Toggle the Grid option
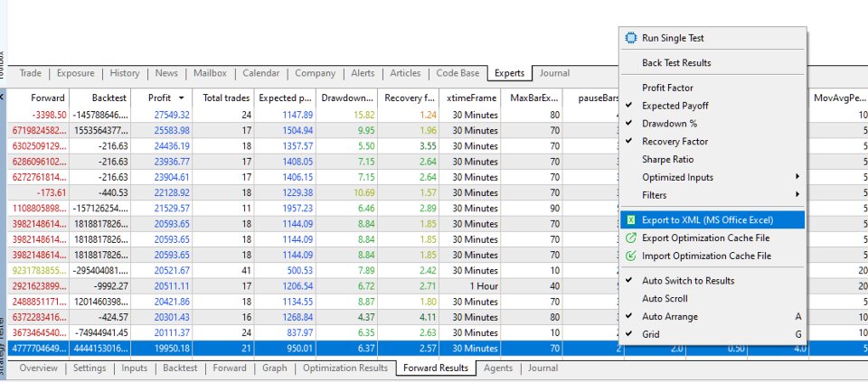 tap(713, 334)
